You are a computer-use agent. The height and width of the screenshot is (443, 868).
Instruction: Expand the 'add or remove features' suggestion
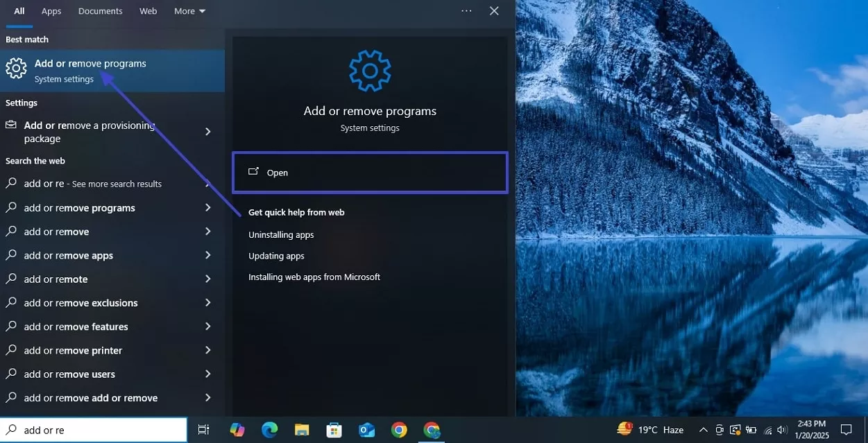click(x=207, y=326)
